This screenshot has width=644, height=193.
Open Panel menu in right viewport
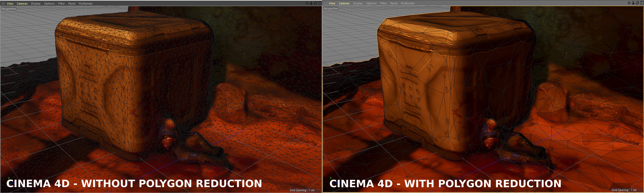394,3
